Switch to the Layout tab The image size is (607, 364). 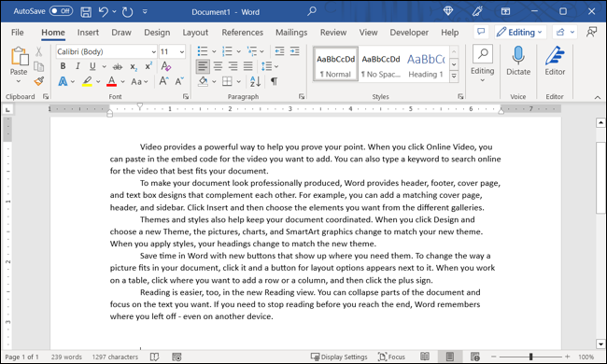click(x=195, y=33)
